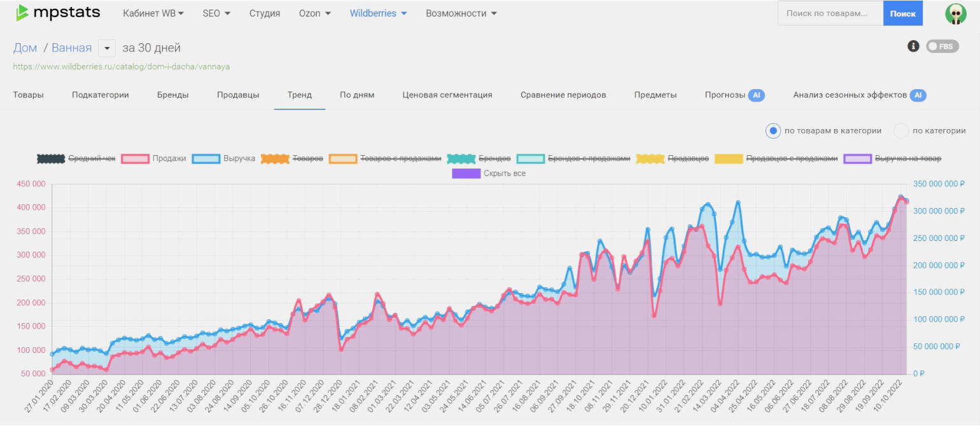Select the 'Тренд' tab
This screenshot has width=980, height=426.
(300, 95)
